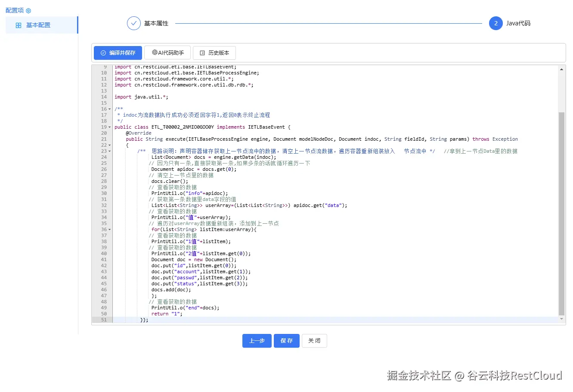Click the 'for(List<String> listItem:userArray){' line
The height and width of the screenshot is (392, 573).
coord(204,230)
